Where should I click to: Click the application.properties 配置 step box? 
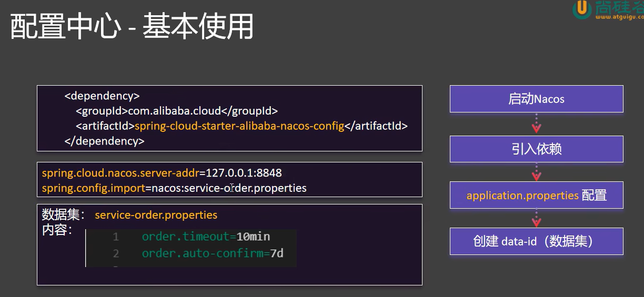[536, 195]
